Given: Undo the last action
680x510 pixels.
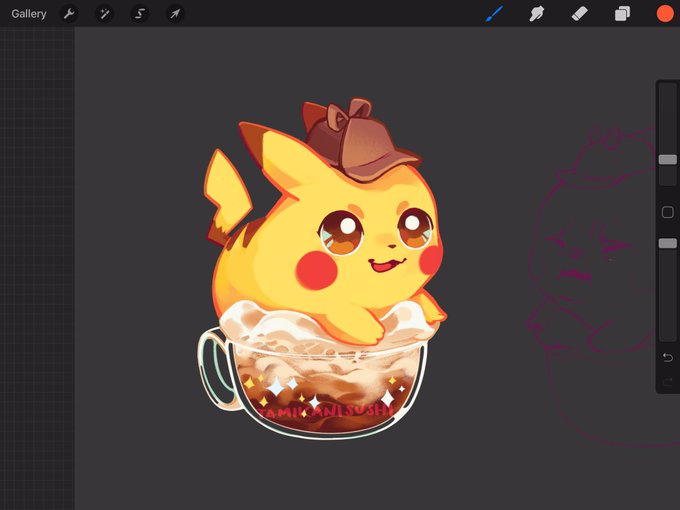Looking at the screenshot, I should [x=668, y=357].
